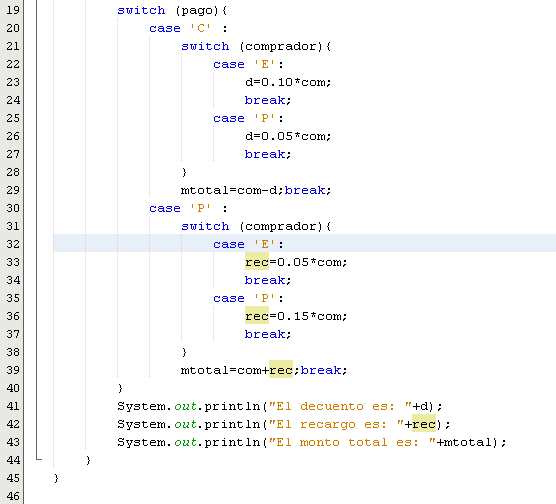This screenshot has height=504, width=556.
Task: Click highlighted 'rec' in 'mtotal=com+rec'
Action: [x=281, y=370]
